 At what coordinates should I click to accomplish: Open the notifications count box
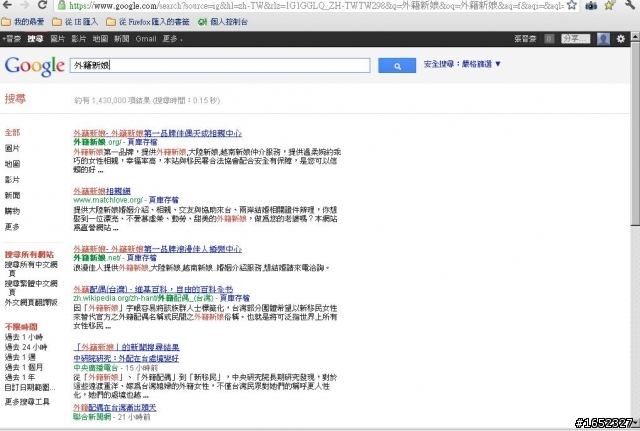pyautogui.click(x=549, y=39)
